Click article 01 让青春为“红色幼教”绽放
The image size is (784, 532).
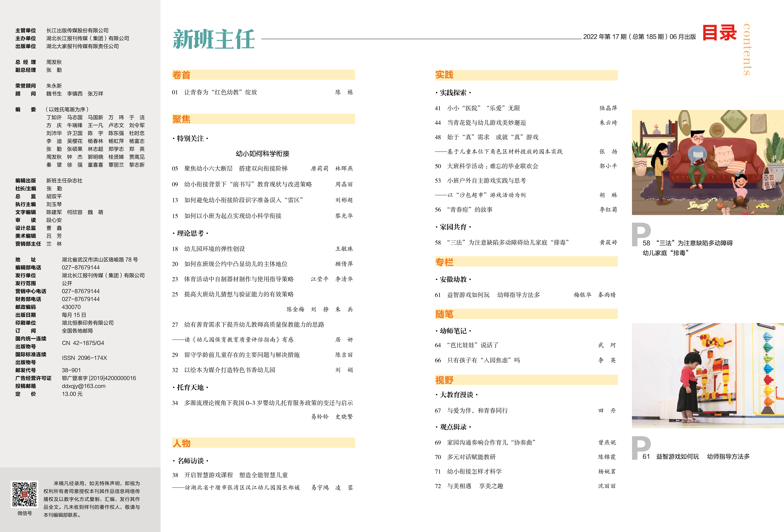click(x=221, y=92)
